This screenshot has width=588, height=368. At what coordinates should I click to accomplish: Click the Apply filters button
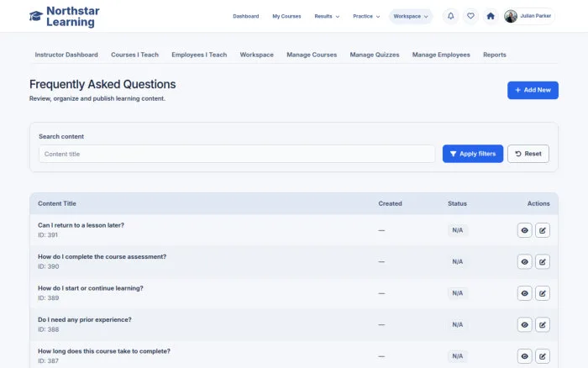tap(472, 154)
